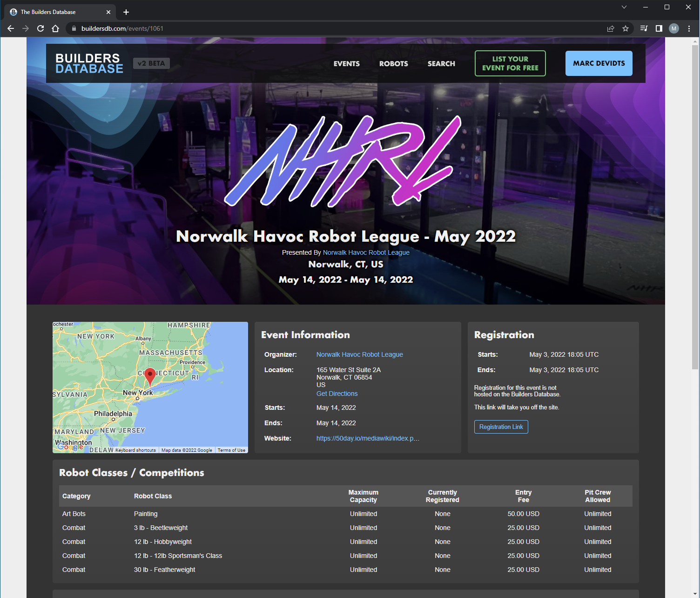Click the page vertical scrollbar

point(695,207)
